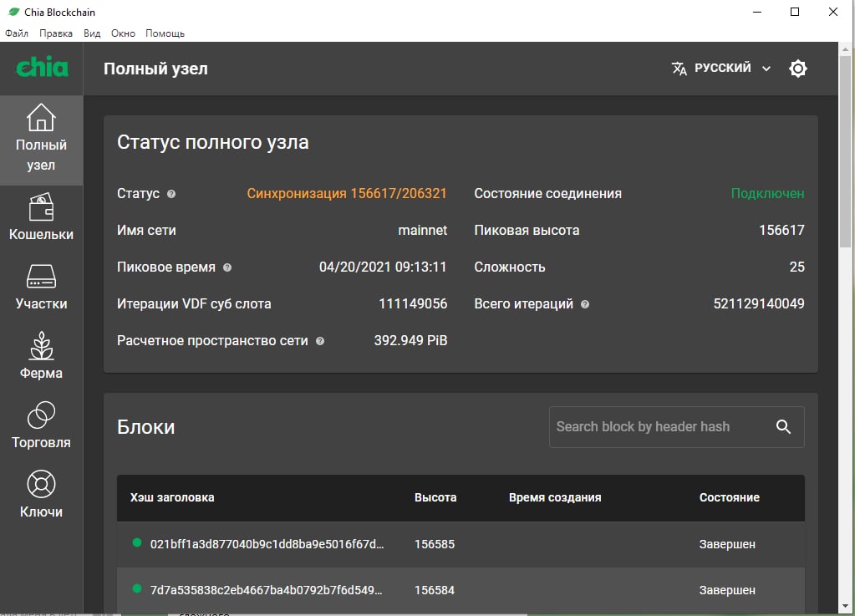Click the VDF sub slot iterations value 111149056

click(413, 303)
